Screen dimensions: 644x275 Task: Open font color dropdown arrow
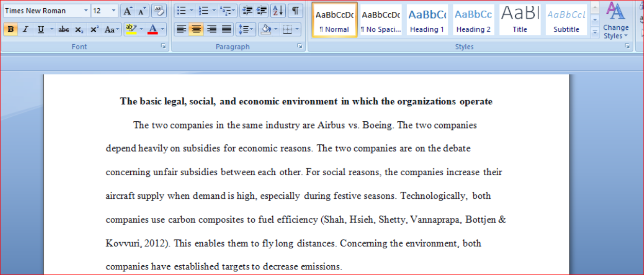163,29
